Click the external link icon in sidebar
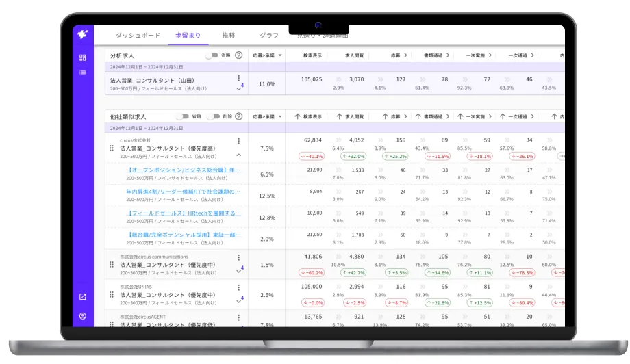Screen dimensions: 630x364 [83, 297]
